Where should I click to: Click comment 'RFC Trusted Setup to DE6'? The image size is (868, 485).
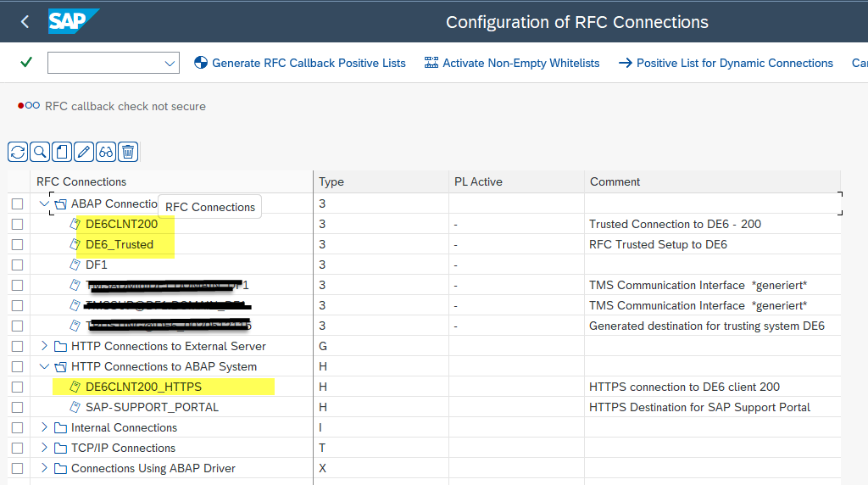point(658,245)
